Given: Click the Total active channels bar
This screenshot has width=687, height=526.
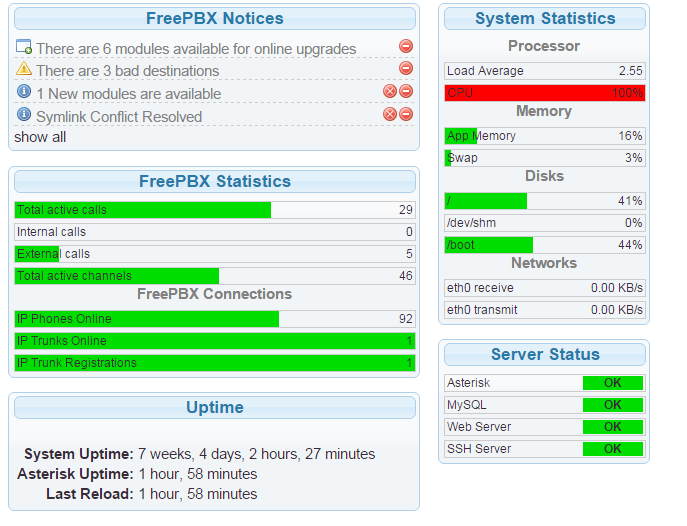Looking at the screenshot, I should tap(215, 276).
